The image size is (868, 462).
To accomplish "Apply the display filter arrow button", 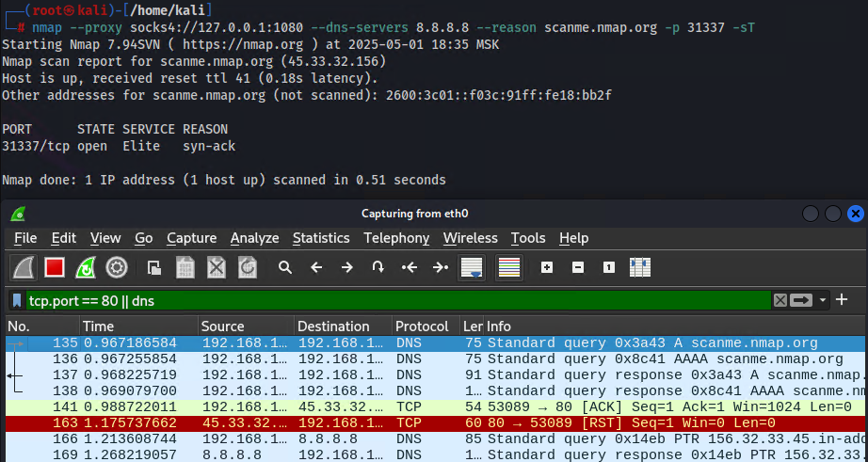I will [801, 300].
